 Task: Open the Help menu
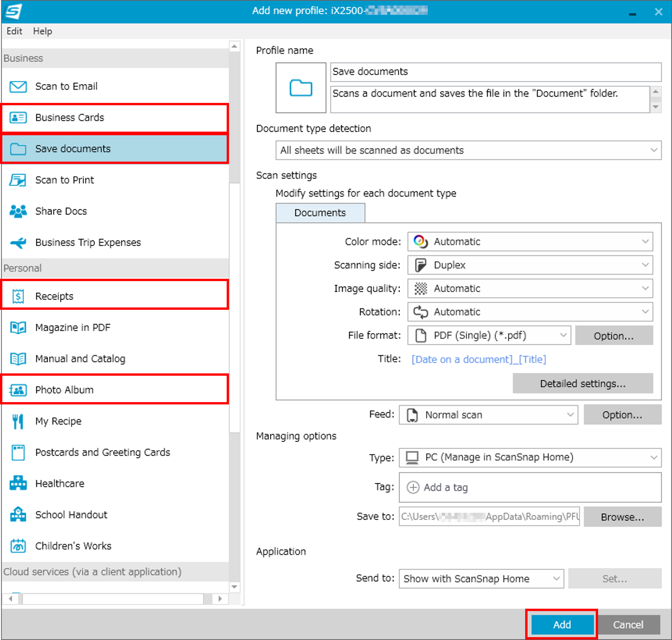(x=43, y=31)
